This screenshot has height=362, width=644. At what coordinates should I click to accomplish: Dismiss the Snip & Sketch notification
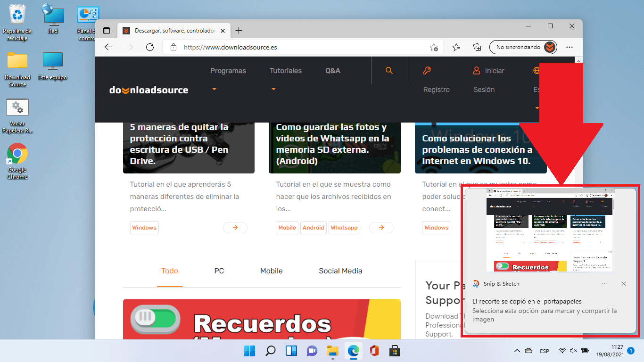point(624,284)
